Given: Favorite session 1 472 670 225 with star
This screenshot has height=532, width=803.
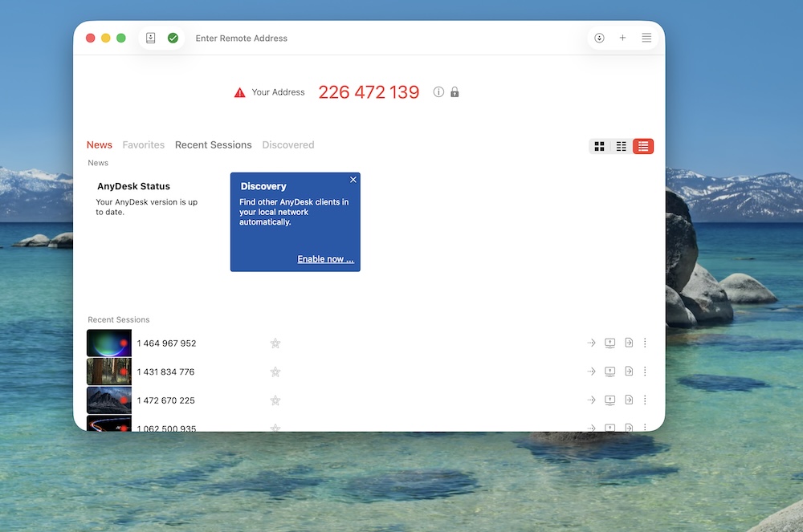Looking at the screenshot, I should click(275, 400).
